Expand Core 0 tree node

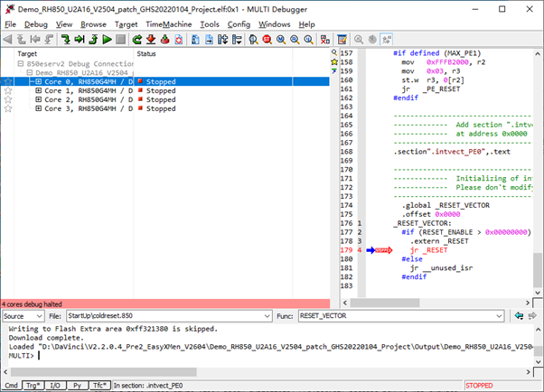pyautogui.click(x=39, y=81)
